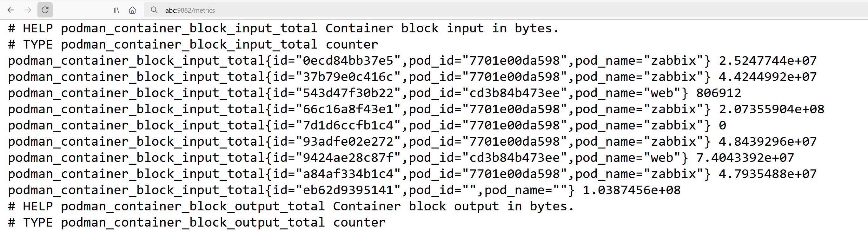
Task: Select metric line with id 0ecd84bb37e5
Action: (413, 61)
